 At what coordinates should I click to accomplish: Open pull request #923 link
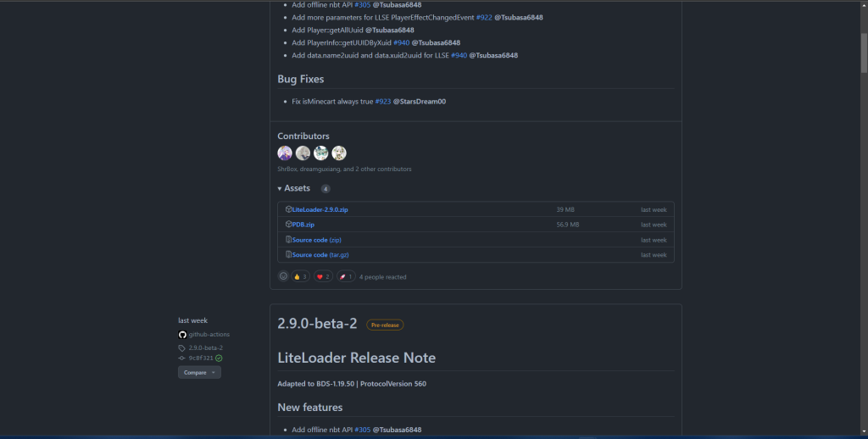click(x=383, y=102)
